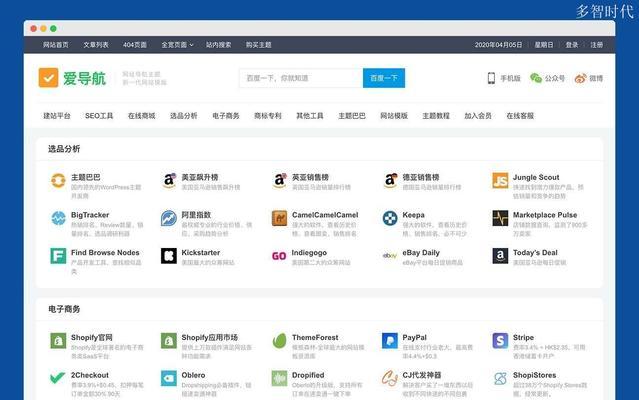Screen dimensions: 639x400
Task: Open 购买主题 in top bar
Action: pos(258,45)
